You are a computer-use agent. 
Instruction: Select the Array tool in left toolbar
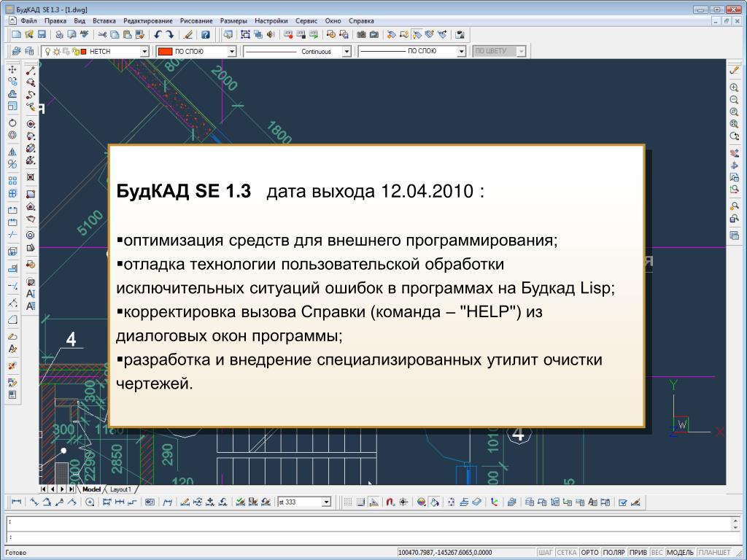pyautogui.click(x=12, y=181)
